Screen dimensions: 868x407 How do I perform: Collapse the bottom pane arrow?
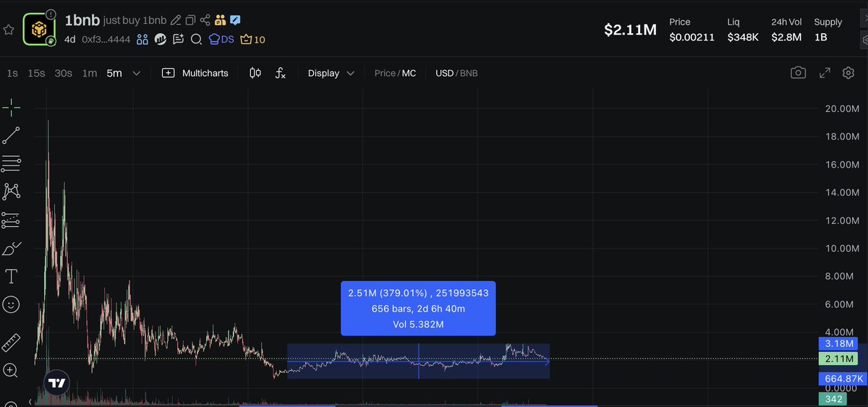pos(30,402)
